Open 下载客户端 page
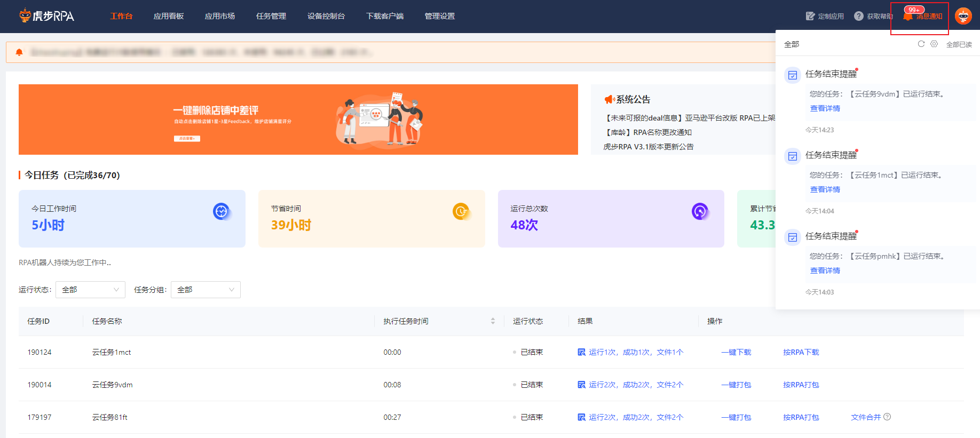Viewport: 980px width, 438px height. pyautogui.click(x=385, y=16)
